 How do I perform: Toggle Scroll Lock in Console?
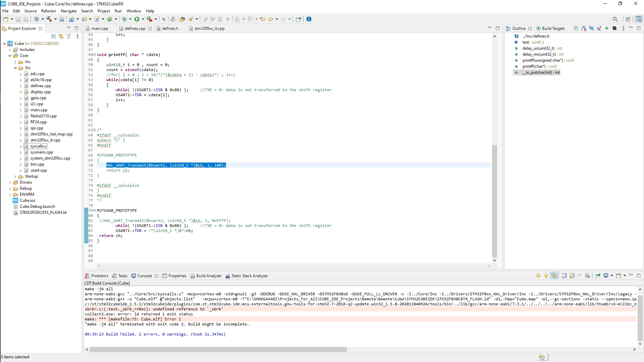coord(572,276)
